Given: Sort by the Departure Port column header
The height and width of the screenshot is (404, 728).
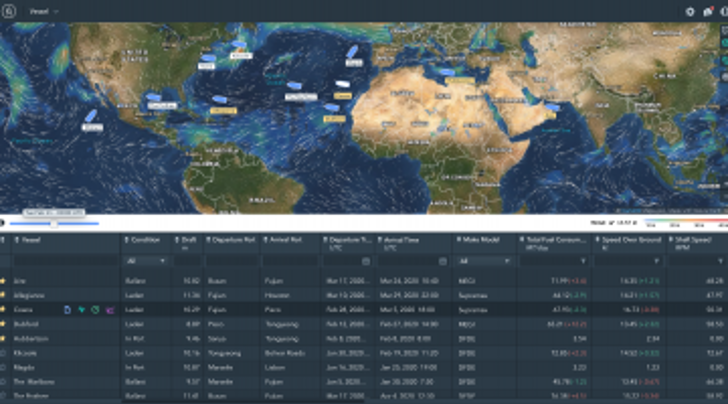Looking at the screenshot, I should coord(231,240).
